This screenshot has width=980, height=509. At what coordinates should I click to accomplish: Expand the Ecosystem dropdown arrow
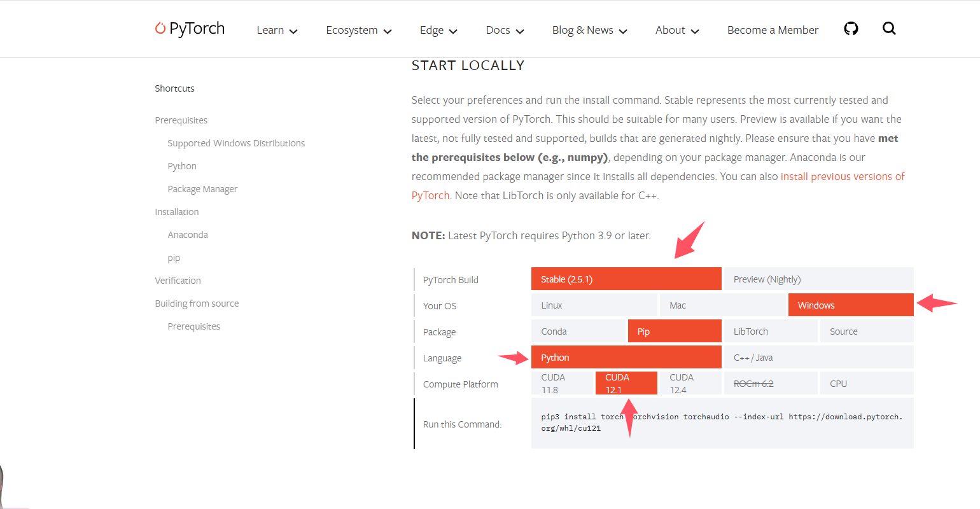click(x=388, y=31)
